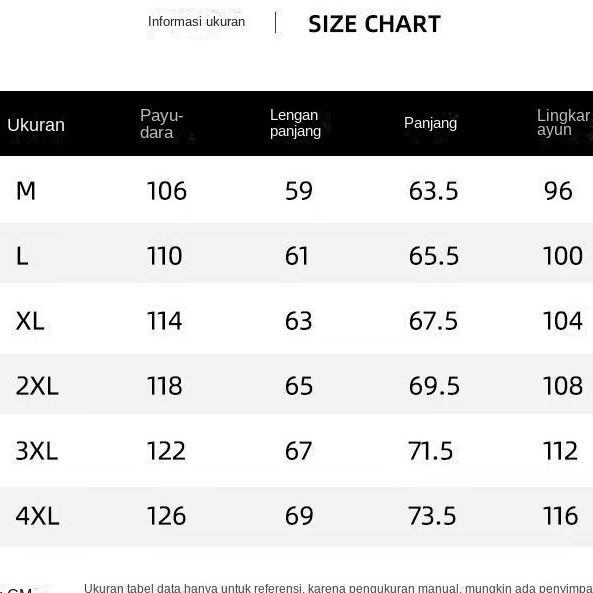Screen dimensions: 593x593
Task: Select the L size row label
Action: point(22,256)
